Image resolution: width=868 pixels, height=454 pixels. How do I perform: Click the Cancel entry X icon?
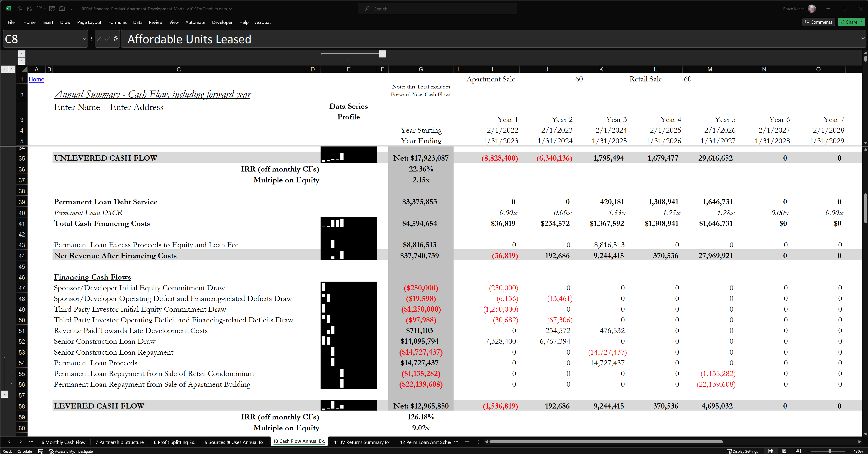point(99,39)
